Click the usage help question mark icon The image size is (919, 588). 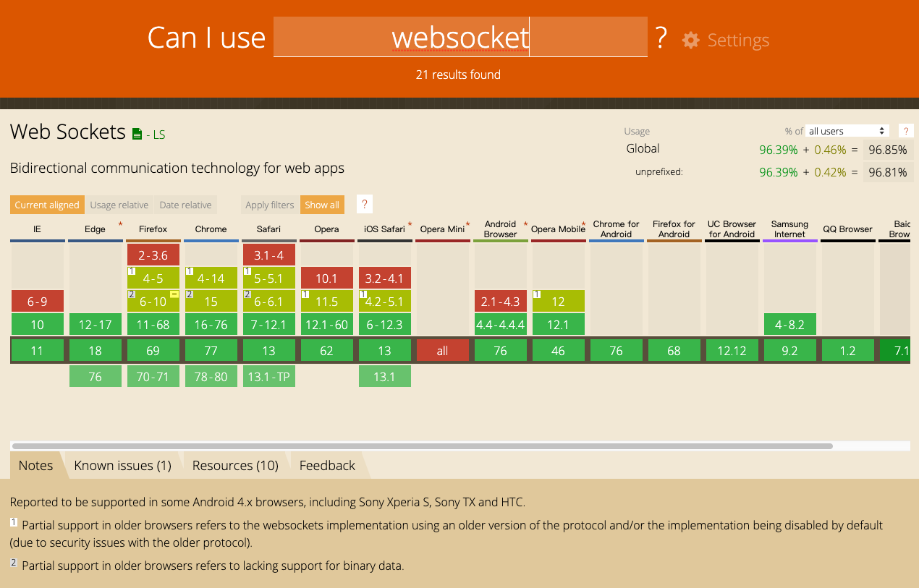pos(905,131)
